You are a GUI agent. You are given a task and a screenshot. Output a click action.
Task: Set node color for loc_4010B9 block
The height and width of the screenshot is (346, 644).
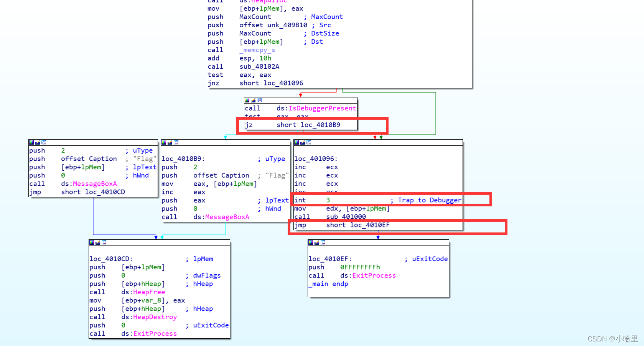[x=164, y=142]
